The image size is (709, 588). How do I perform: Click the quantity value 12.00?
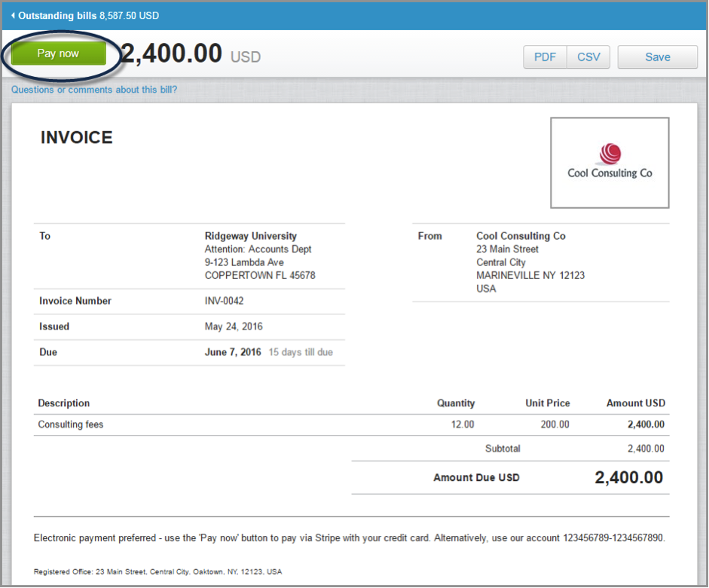click(463, 424)
